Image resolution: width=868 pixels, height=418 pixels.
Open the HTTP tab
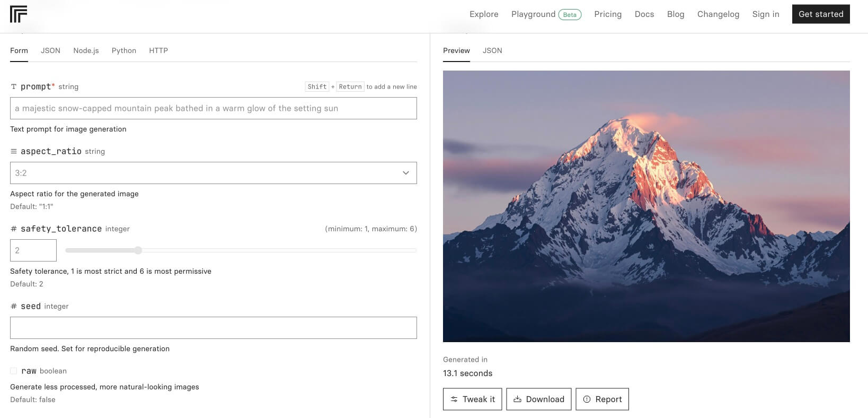coord(158,50)
